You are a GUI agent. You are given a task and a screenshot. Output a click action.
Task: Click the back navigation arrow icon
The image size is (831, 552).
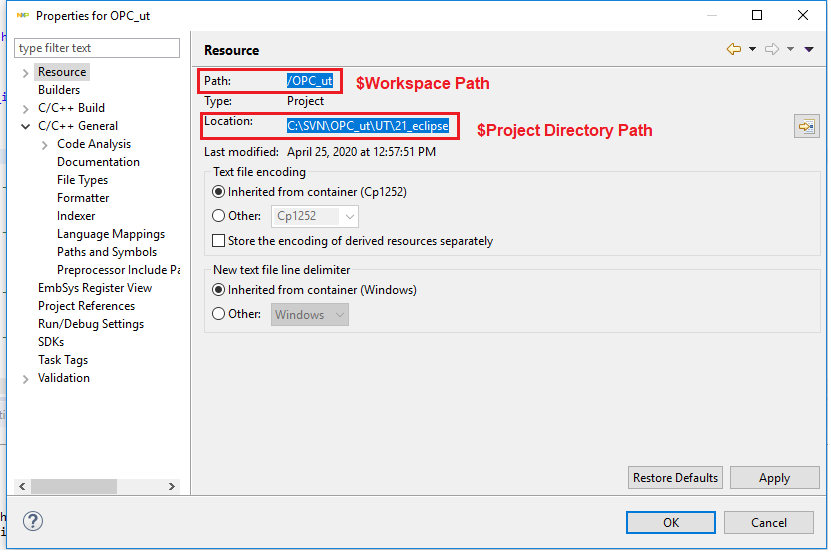pyautogui.click(x=734, y=49)
